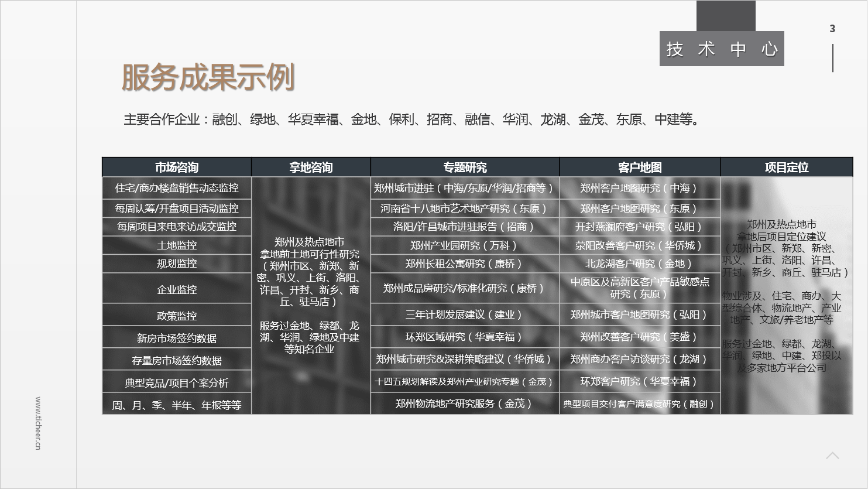
Task: Click the 北龙湖客户研究（金地）cell
Action: pyautogui.click(x=640, y=264)
